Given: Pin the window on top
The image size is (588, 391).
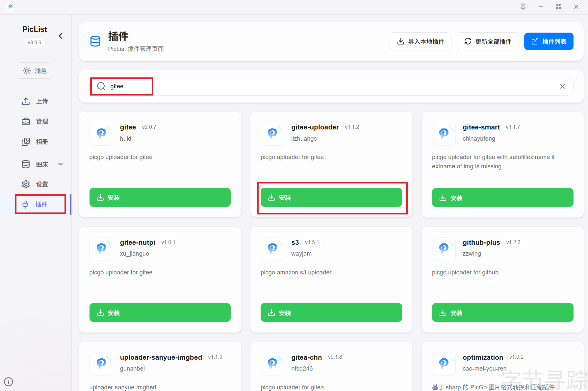Looking at the screenshot, I should pos(523,7).
